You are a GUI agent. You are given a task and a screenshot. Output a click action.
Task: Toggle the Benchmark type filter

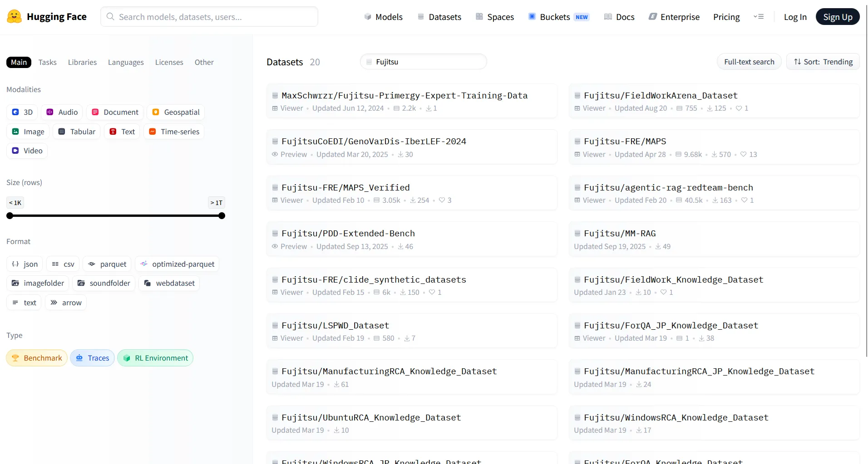point(37,358)
